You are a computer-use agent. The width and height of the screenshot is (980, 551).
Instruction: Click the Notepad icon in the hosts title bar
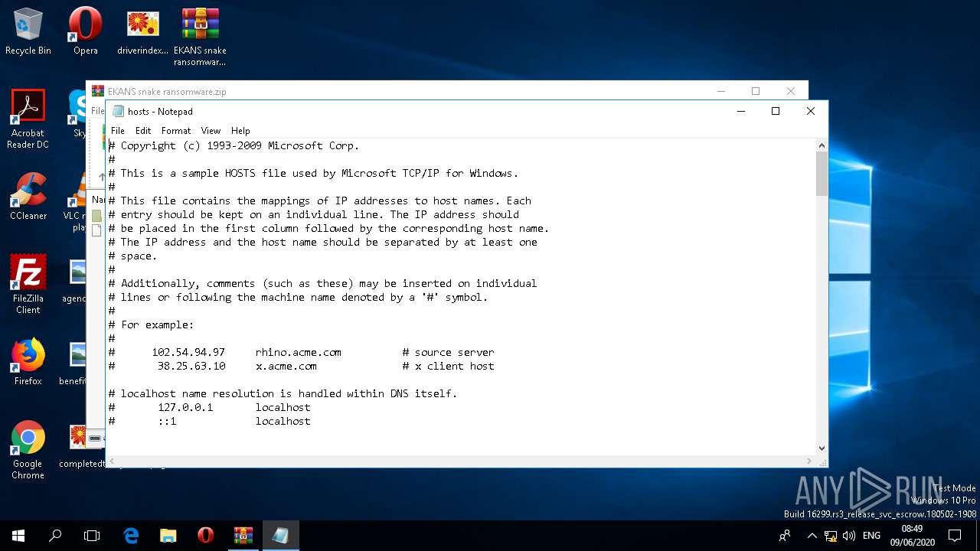click(118, 111)
